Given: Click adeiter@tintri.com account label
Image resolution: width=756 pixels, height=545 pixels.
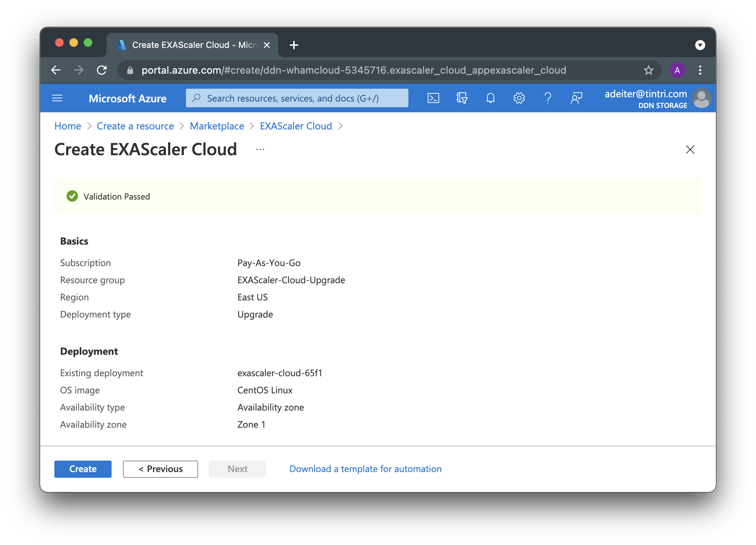Looking at the screenshot, I should (x=646, y=94).
